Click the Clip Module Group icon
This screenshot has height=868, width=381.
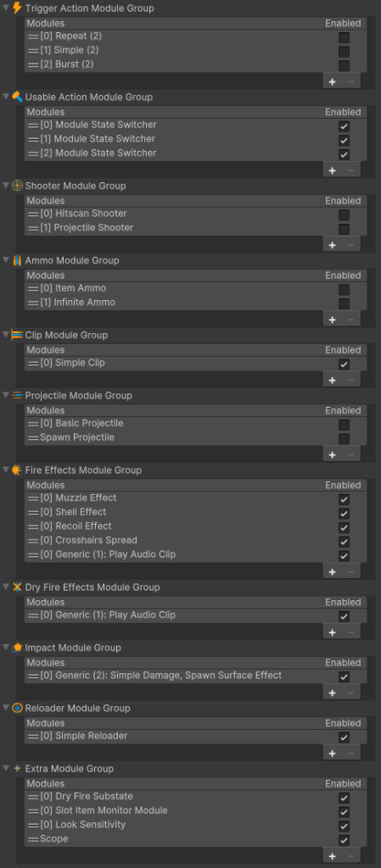pos(17,335)
